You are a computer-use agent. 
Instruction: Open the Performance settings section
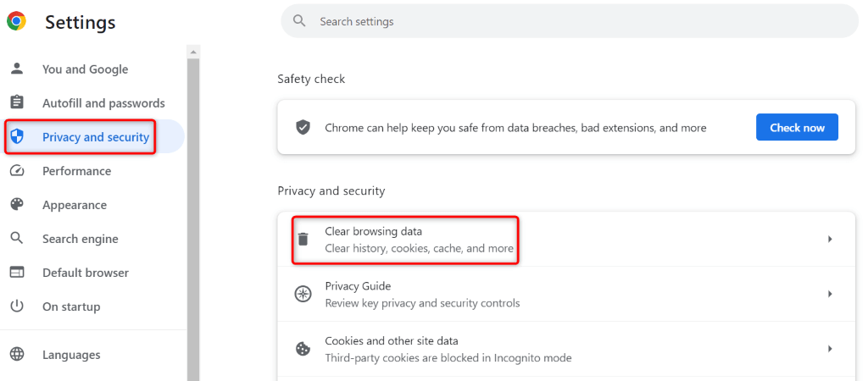(76, 171)
